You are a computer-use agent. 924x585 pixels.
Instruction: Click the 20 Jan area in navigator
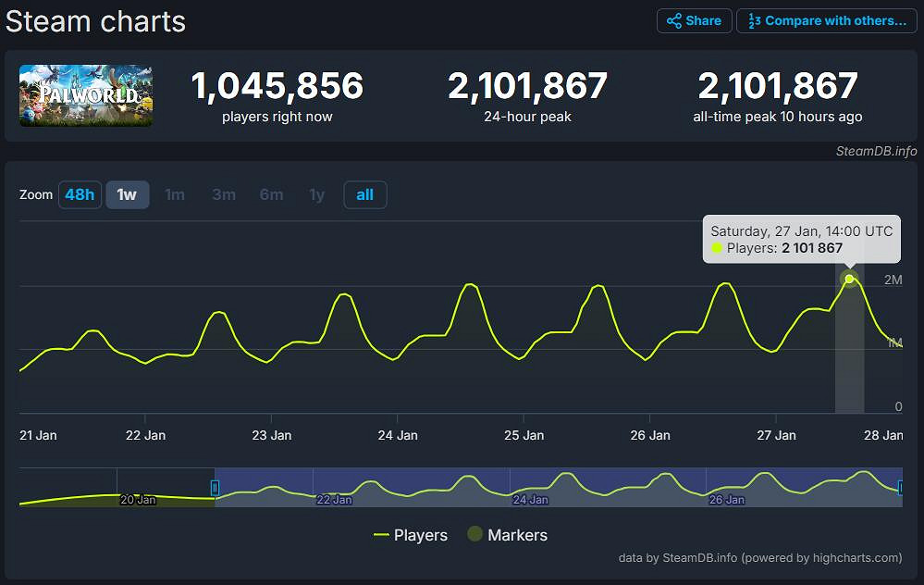pos(138,500)
